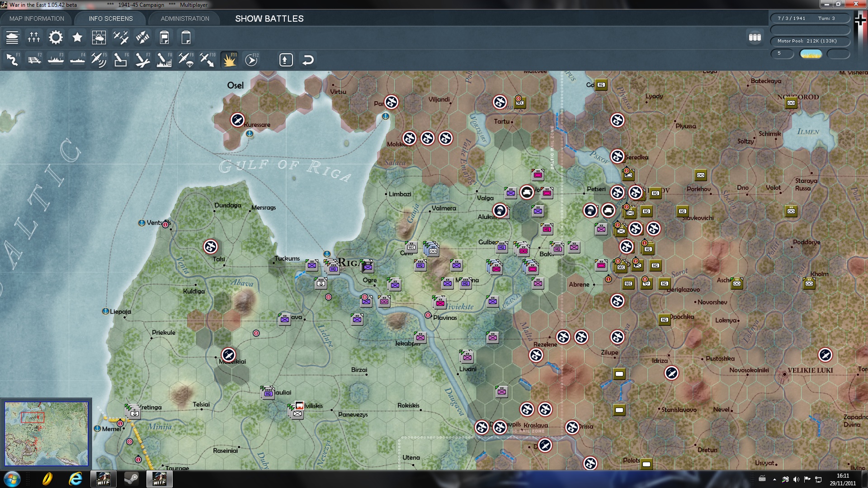This screenshot has width=868, height=488.
Task: Click the undo curved arrow icon
Action: click(x=308, y=60)
